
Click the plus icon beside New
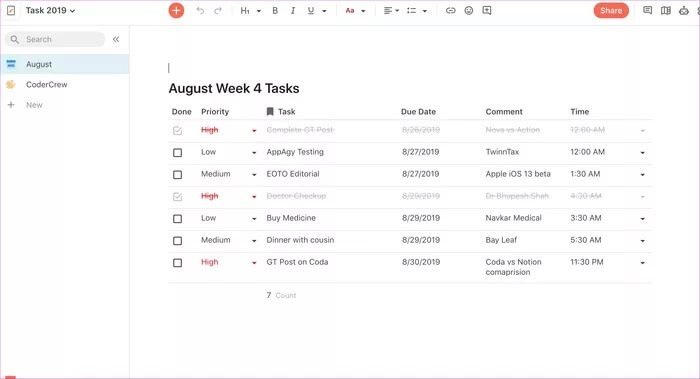click(11, 105)
